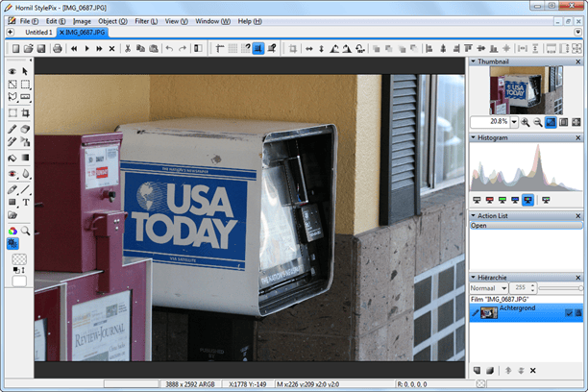Zoom in on the thumbnail panel
This screenshot has height=392, width=588.
pyautogui.click(x=525, y=122)
